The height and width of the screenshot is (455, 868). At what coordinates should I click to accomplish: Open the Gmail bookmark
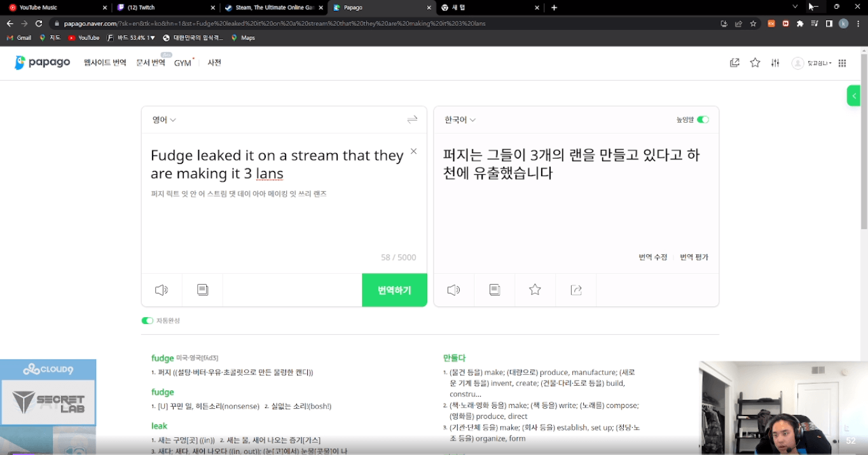18,38
